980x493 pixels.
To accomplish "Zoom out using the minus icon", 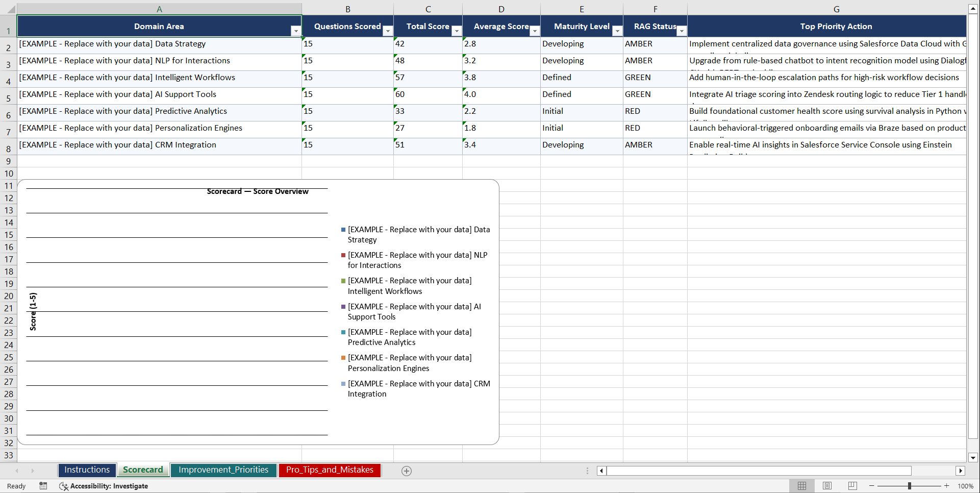I will [871, 486].
